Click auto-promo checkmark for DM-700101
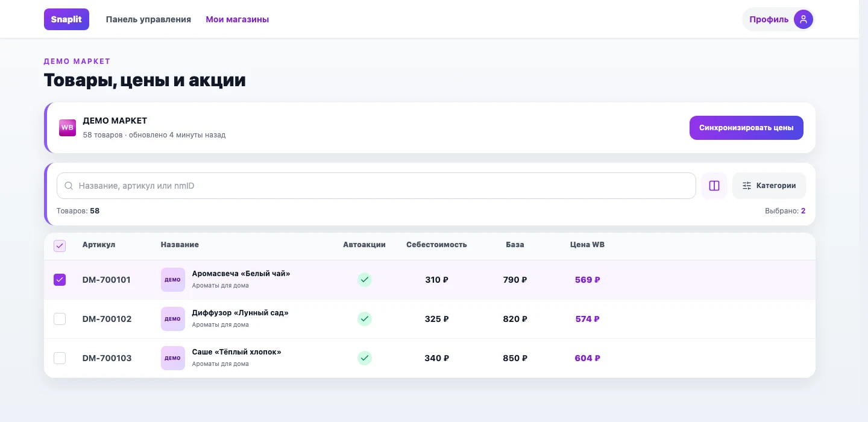 coord(364,280)
